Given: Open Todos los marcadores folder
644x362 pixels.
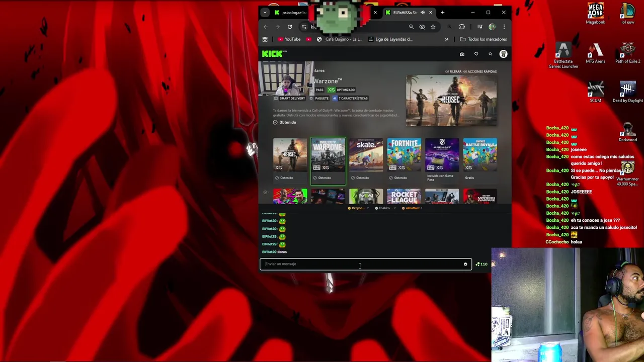Looking at the screenshot, I should [x=484, y=39].
